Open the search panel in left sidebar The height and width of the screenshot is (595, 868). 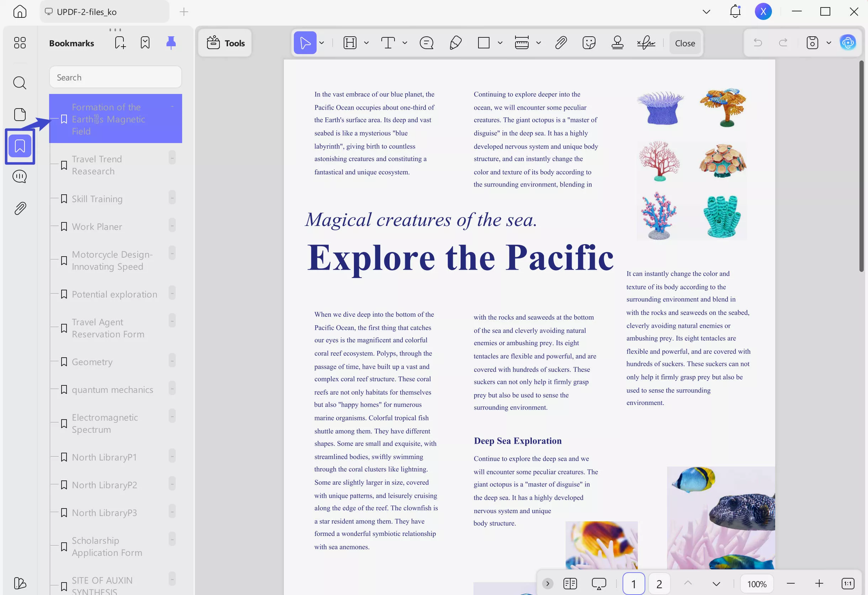(x=20, y=83)
